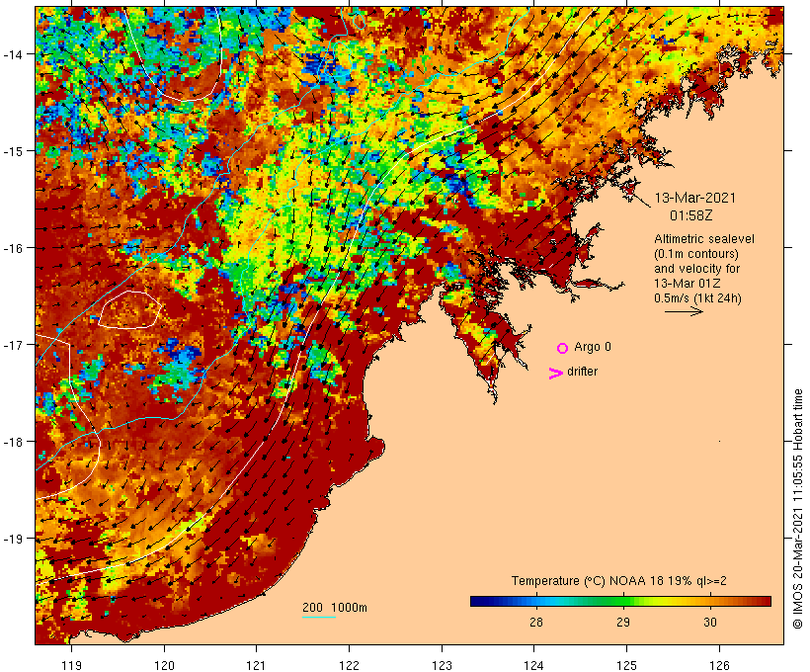Click the 'Argo 0' legend label
The image size is (810, 672).
[593, 347]
